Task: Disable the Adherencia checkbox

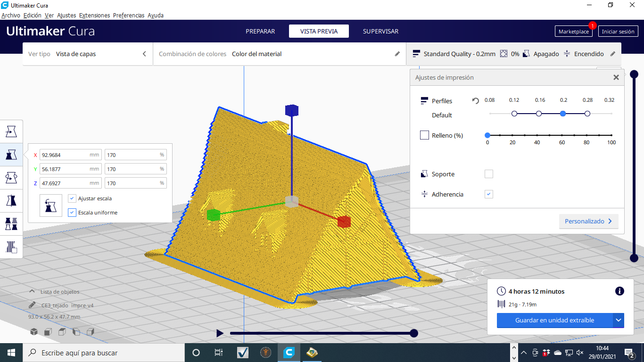Action: (x=489, y=194)
